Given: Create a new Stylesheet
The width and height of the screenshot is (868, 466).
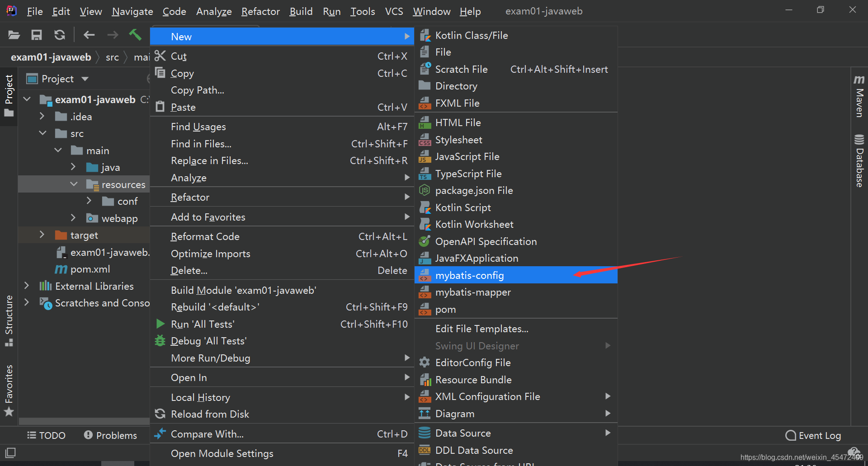Looking at the screenshot, I should (516, 140).
